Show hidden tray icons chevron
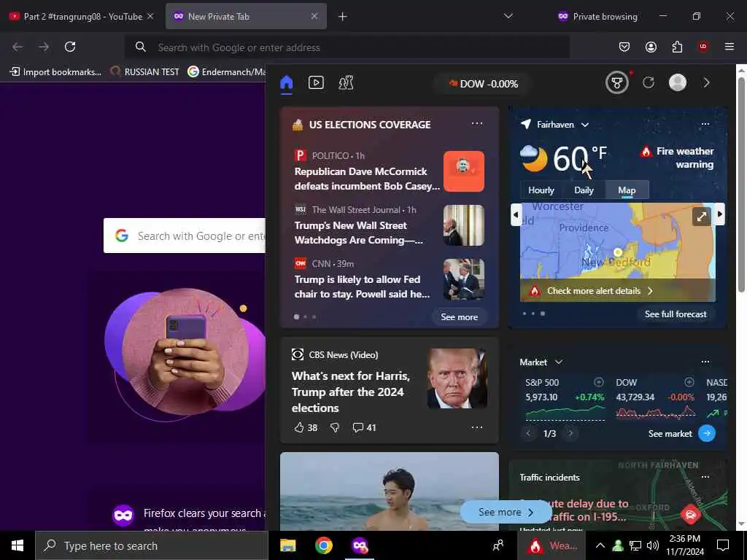The image size is (747, 560). tap(600, 545)
